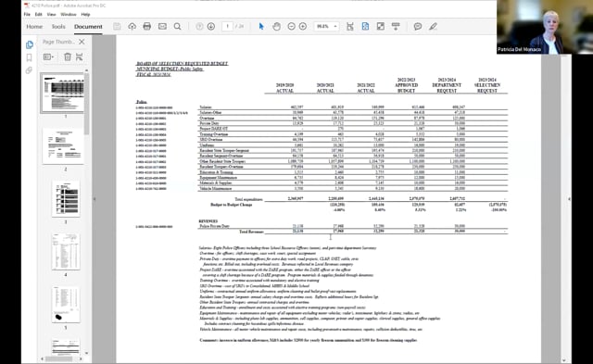Screen dimensions: 593x364
Task: Click the Save file icon
Action: pyautogui.click(x=117, y=27)
